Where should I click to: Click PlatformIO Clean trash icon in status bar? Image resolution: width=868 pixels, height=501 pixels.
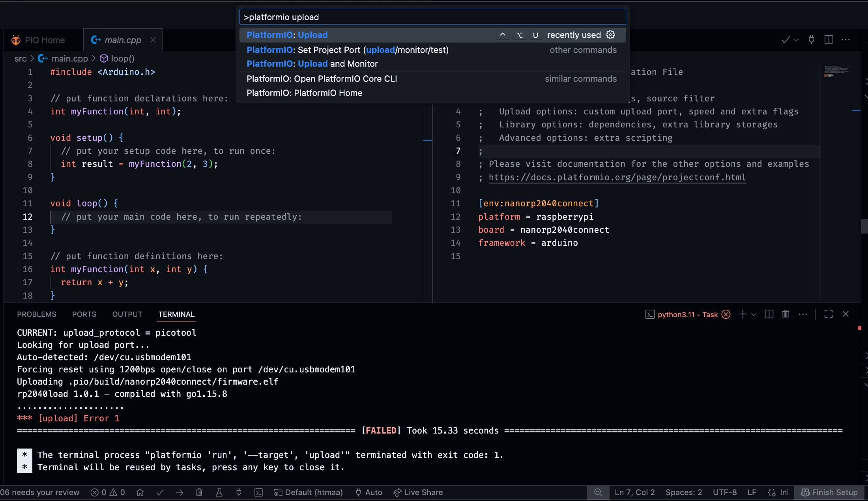[199, 492]
